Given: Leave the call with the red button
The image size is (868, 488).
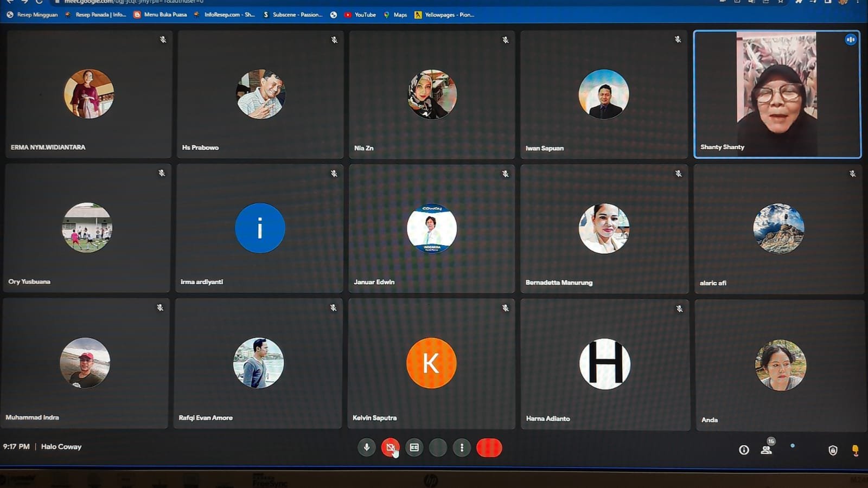Looking at the screenshot, I should click(489, 448).
